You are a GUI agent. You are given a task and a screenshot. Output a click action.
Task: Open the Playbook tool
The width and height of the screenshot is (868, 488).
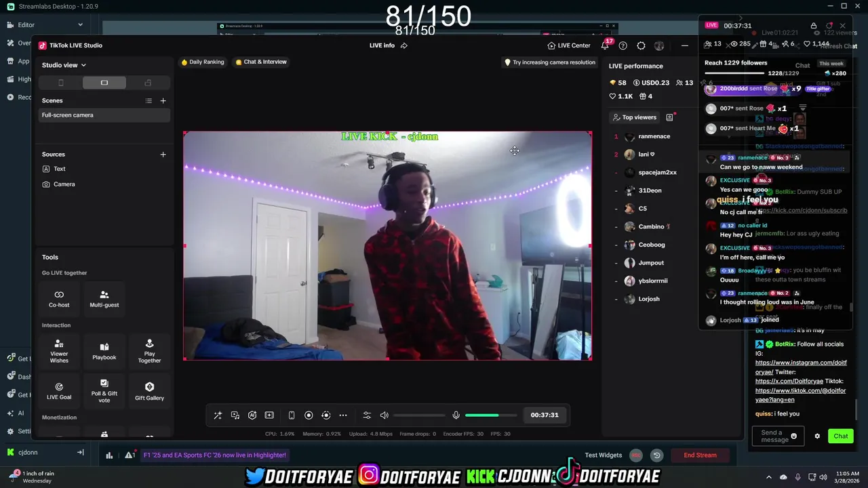104,351
